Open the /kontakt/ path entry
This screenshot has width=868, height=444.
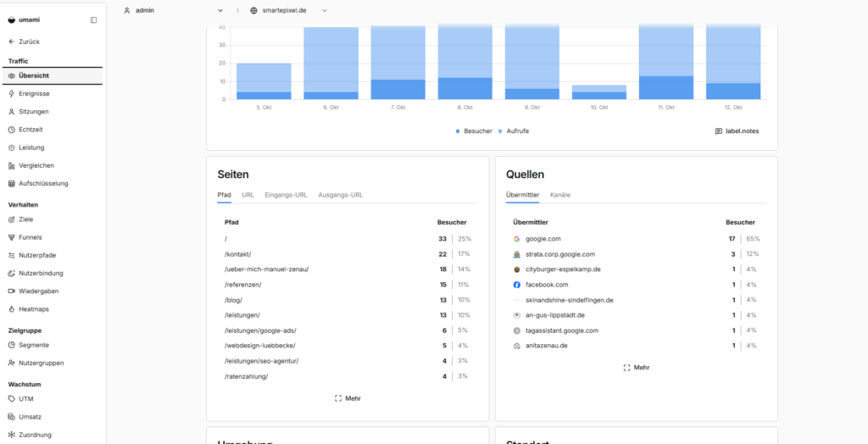coord(238,254)
